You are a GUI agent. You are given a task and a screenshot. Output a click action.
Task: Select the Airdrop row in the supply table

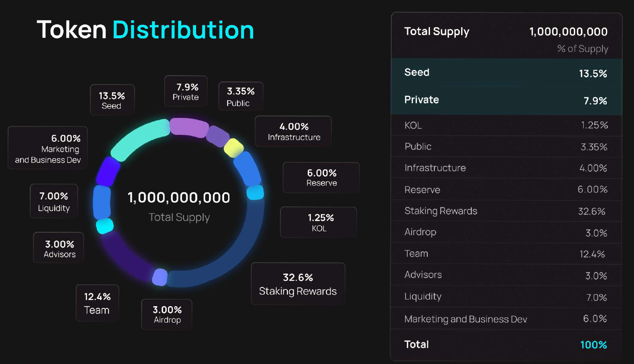tap(506, 233)
